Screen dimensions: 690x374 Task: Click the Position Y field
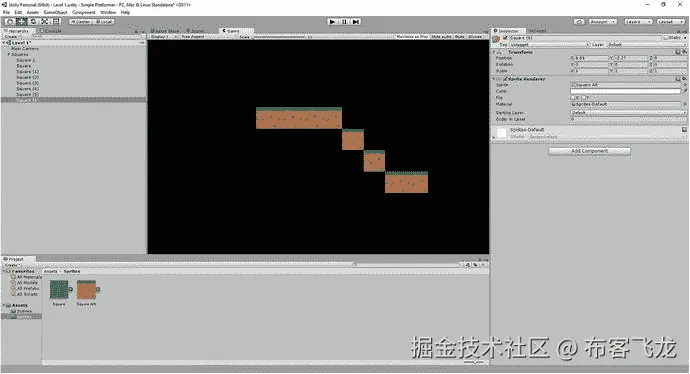point(630,58)
